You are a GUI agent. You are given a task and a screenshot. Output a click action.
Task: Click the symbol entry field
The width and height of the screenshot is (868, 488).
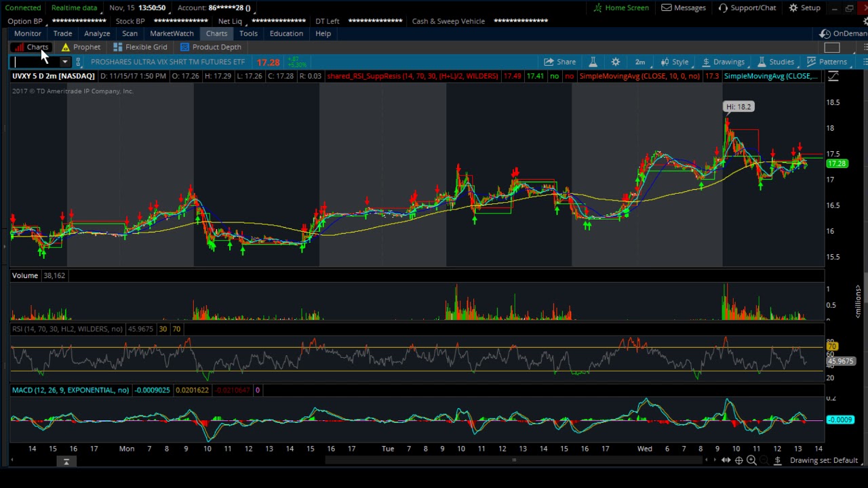35,62
